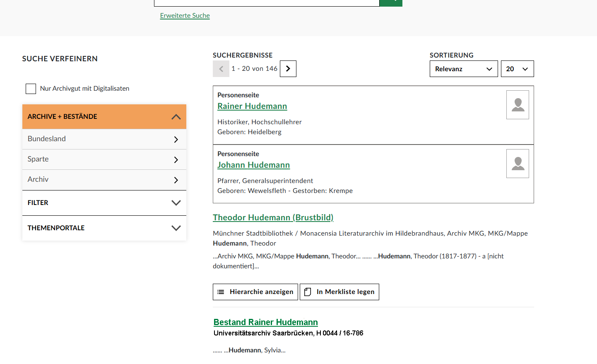597x364 pixels.
Task: Open Rainer Hudemann's portrait placeholder
Action: 518,105
